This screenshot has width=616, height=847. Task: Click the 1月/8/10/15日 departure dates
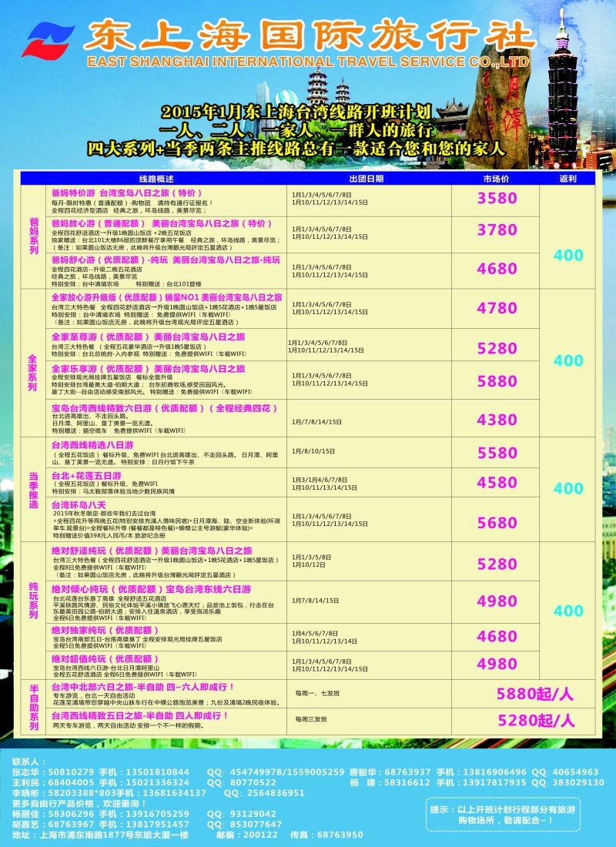[x=313, y=451]
